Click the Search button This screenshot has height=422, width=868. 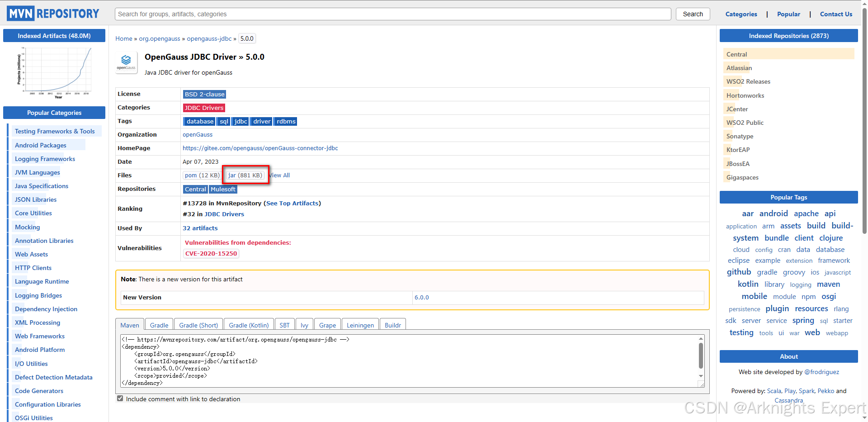[693, 14]
